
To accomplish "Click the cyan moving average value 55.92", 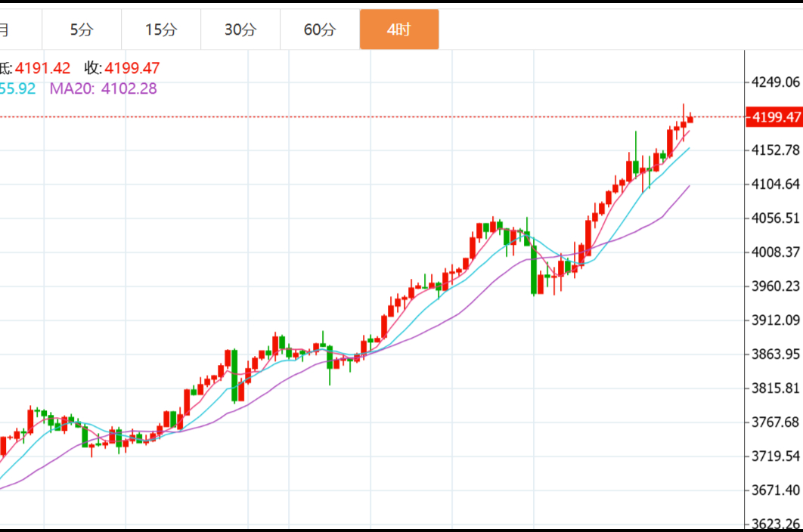I will point(17,88).
